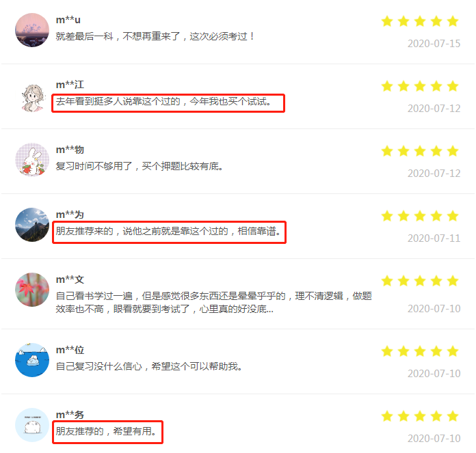476x453 pixels.
Task: Click the review text 朋友推荐的，希望有用
Action: pyautogui.click(x=105, y=431)
